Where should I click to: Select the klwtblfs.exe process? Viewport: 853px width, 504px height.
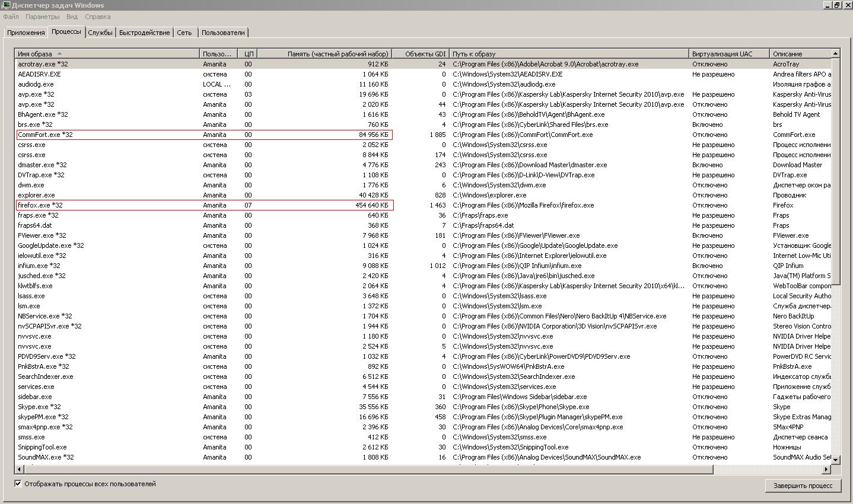click(424, 286)
